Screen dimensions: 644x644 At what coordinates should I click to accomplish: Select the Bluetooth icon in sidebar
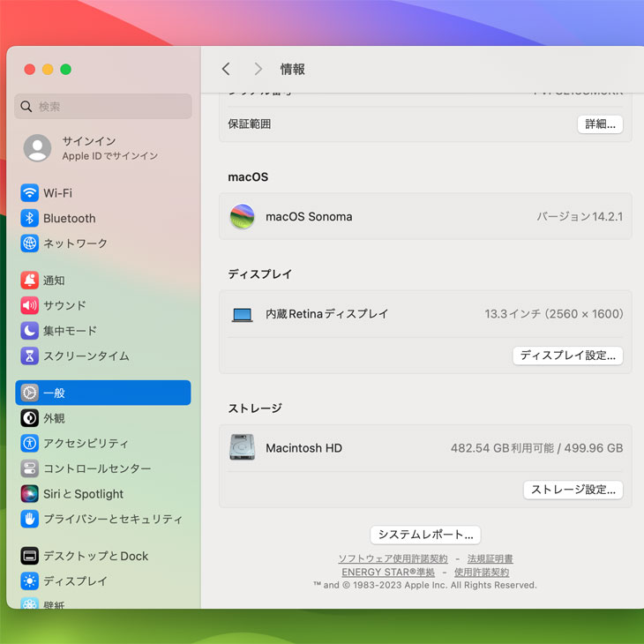pos(30,219)
